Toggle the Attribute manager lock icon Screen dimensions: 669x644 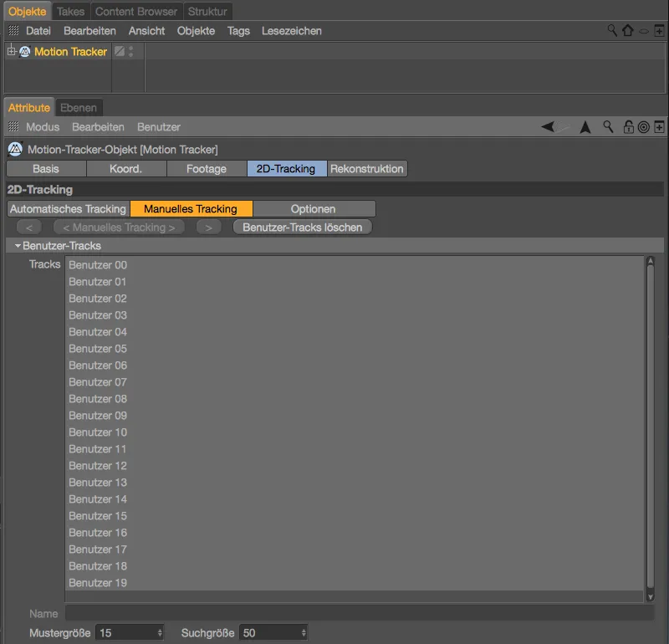[628, 127]
